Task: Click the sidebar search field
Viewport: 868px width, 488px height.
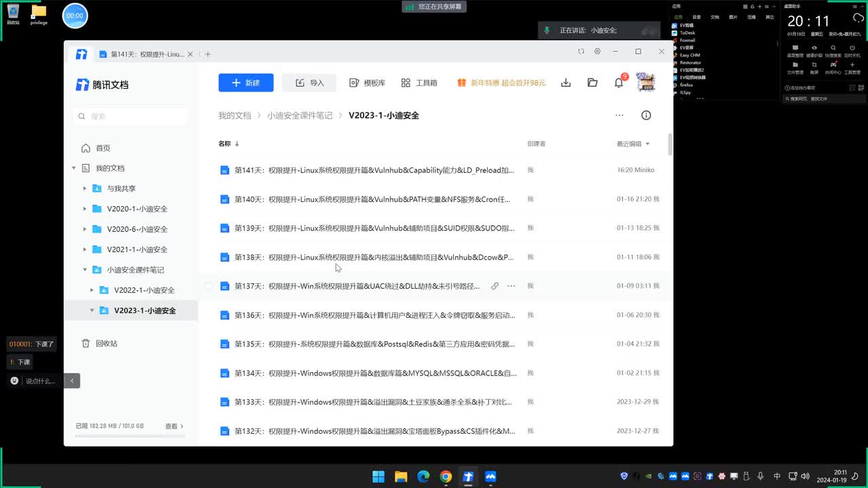Action: pyautogui.click(x=130, y=116)
